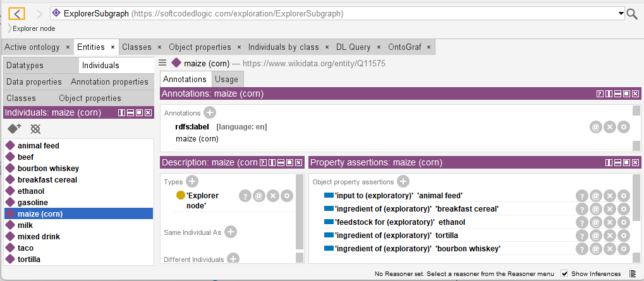Edit the rdfs:label annotation
This screenshot has height=281, width=644.
(624, 127)
